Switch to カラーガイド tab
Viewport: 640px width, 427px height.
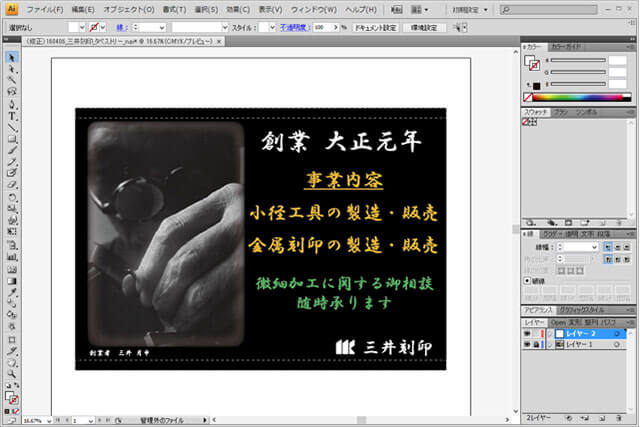566,47
